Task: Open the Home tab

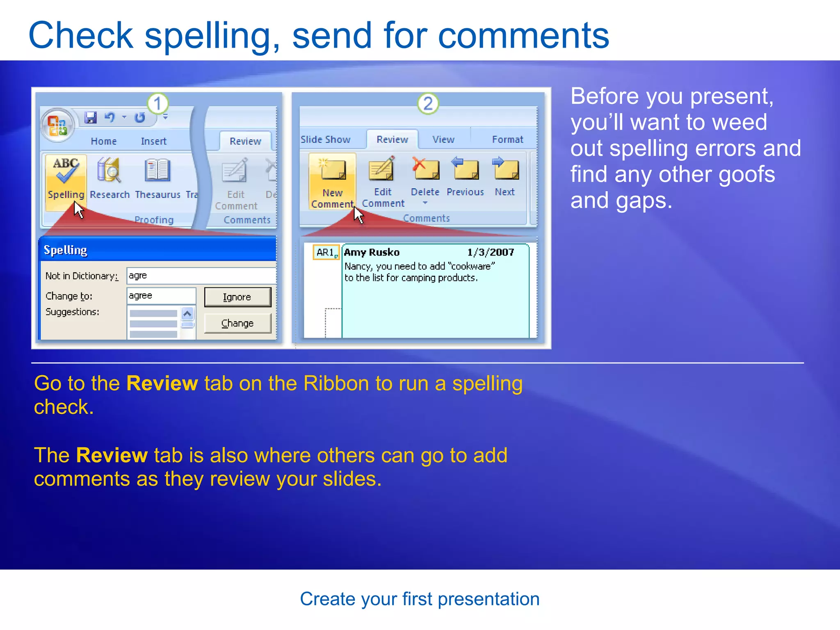Action: pyautogui.click(x=104, y=141)
